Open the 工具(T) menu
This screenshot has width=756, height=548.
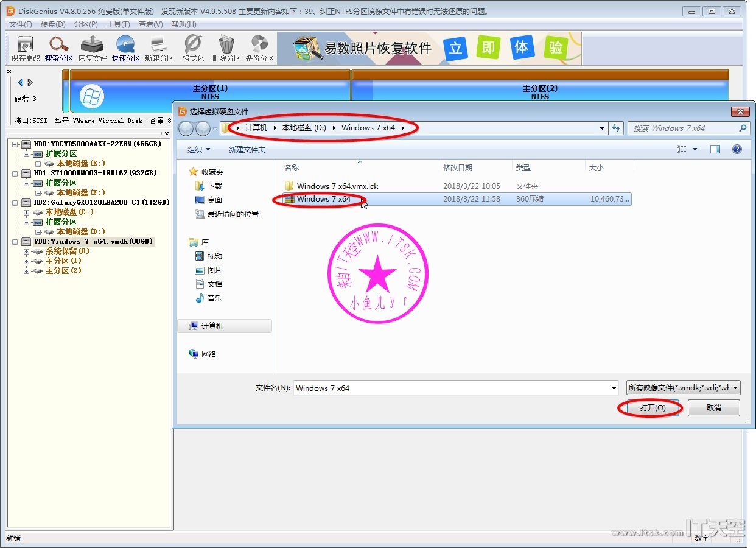tap(118, 24)
